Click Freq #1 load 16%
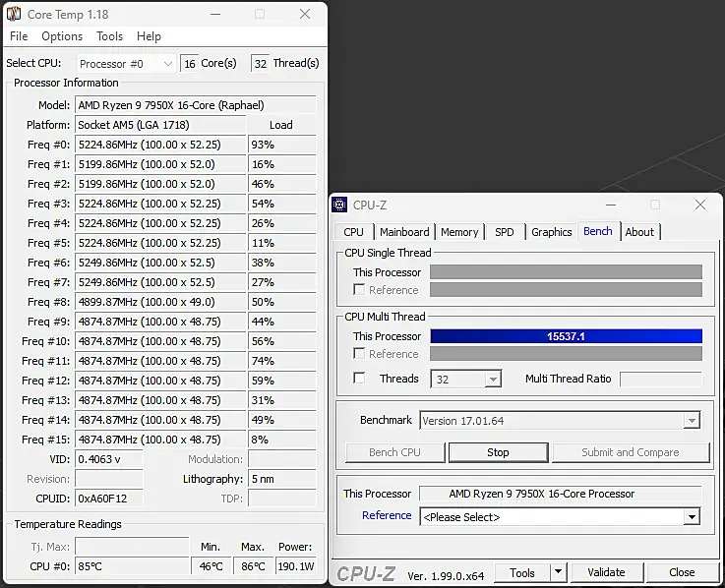 282,164
